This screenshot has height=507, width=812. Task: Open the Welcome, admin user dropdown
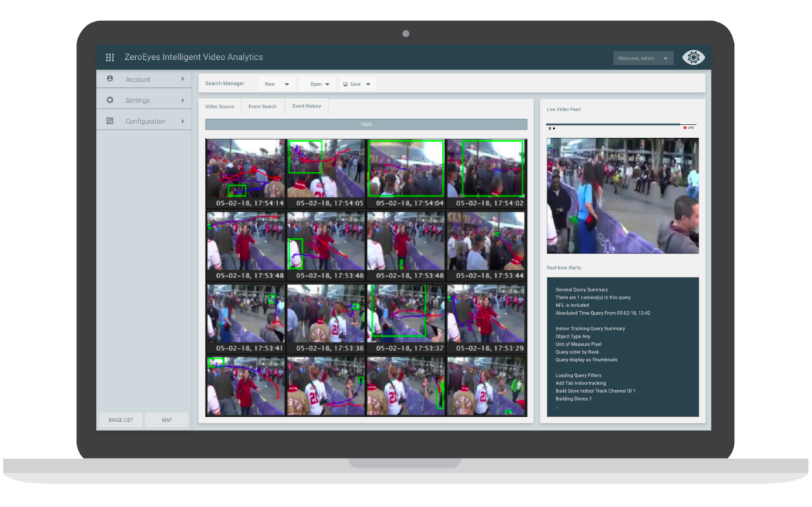coord(643,58)
